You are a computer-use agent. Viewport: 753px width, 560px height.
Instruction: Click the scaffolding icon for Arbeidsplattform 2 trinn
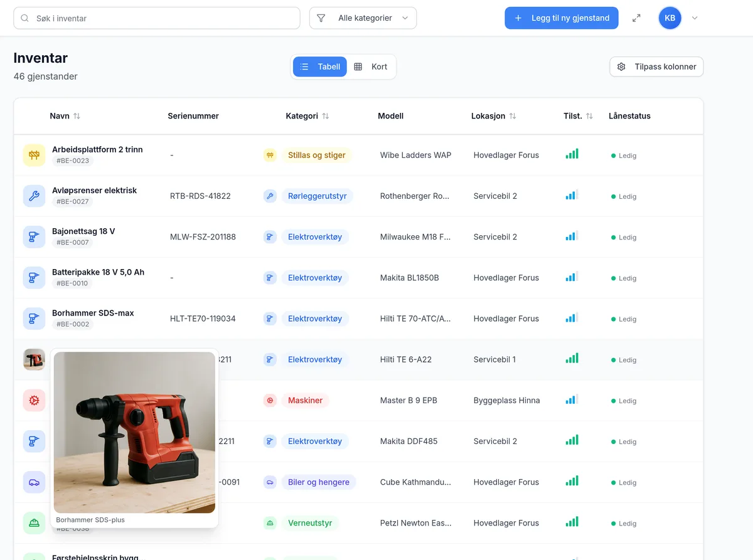click(x=35, y=155)
